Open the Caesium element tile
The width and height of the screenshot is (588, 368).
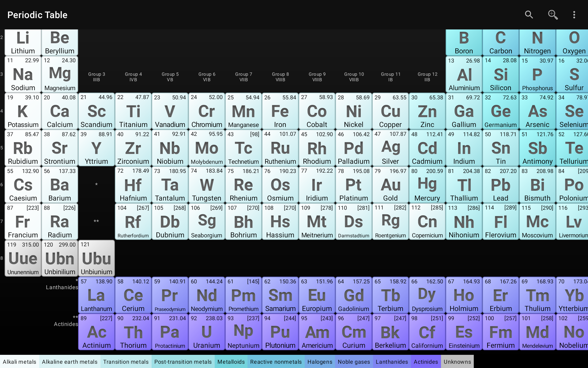coord(23,185)
